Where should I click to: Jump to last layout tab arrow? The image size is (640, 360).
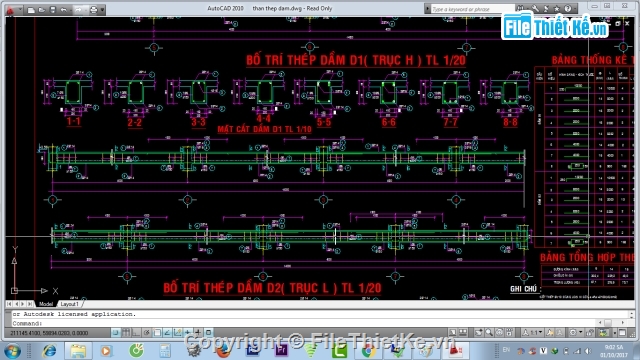coord(30,304)
